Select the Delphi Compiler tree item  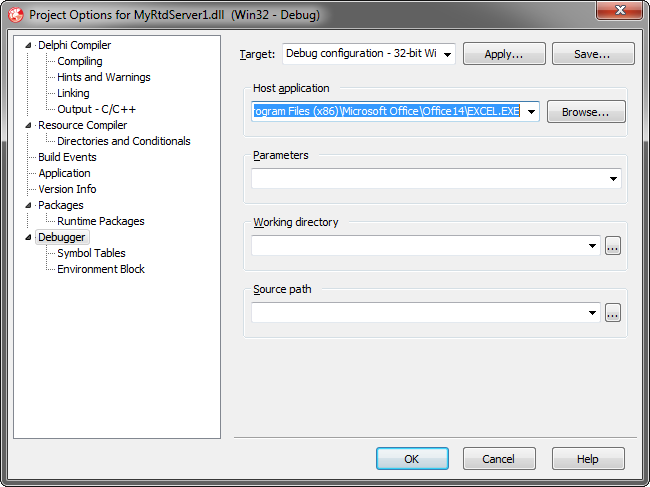pos(75,45)
